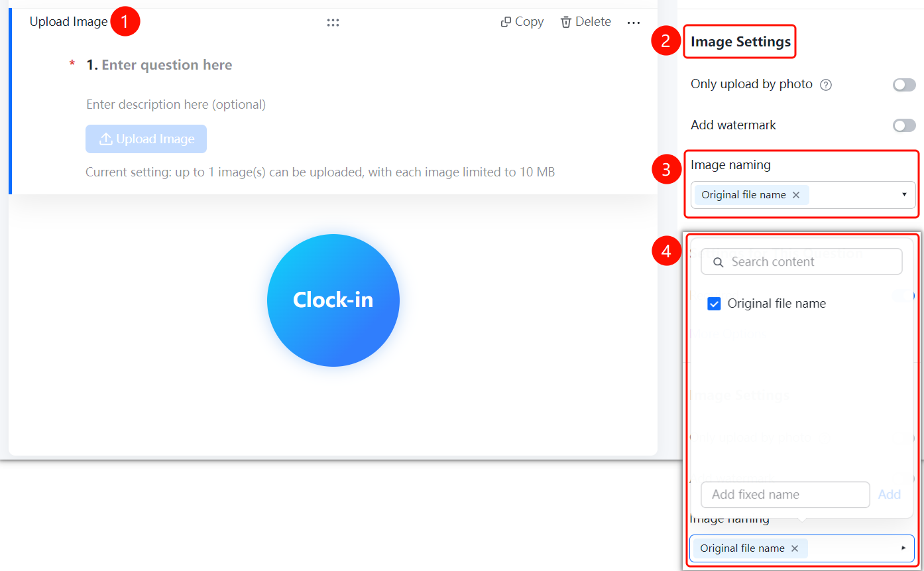
Task: Click the Add watermark label
Action: pos(733,125)
